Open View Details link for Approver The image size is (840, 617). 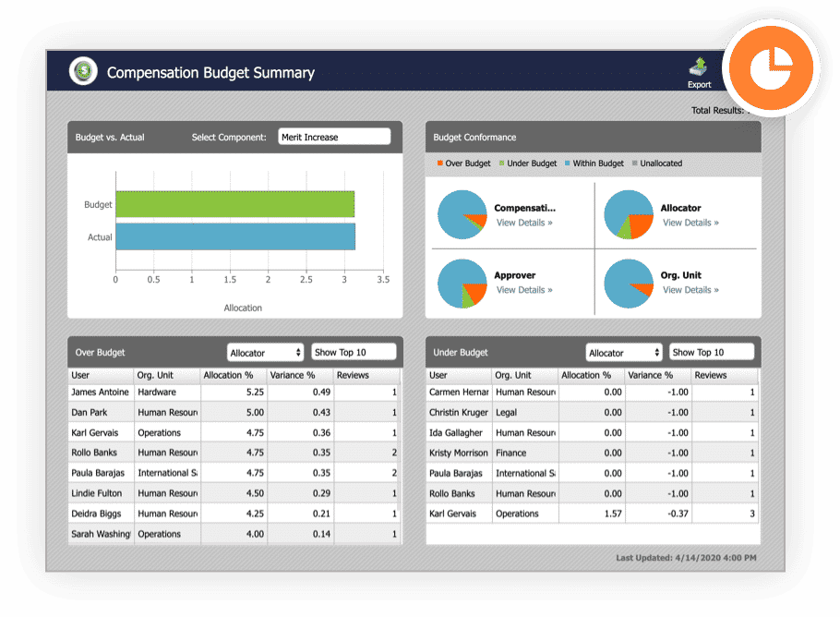(x=524, y=290)
